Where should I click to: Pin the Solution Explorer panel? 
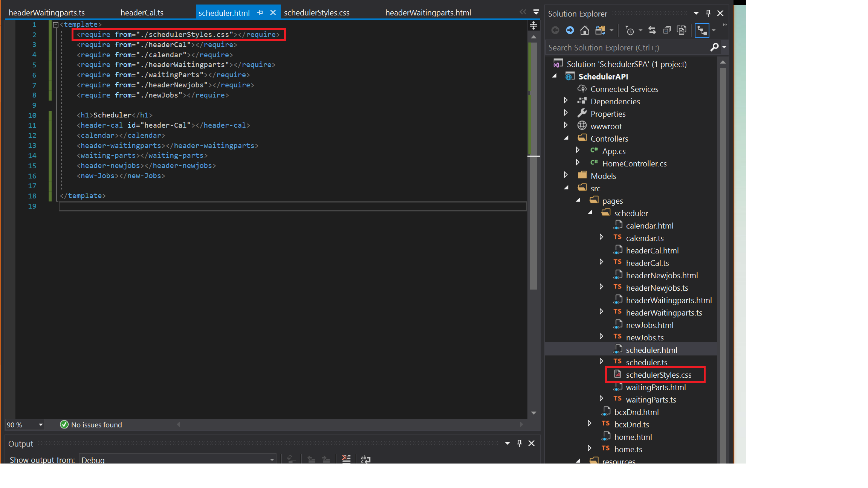tap(708, 13)
